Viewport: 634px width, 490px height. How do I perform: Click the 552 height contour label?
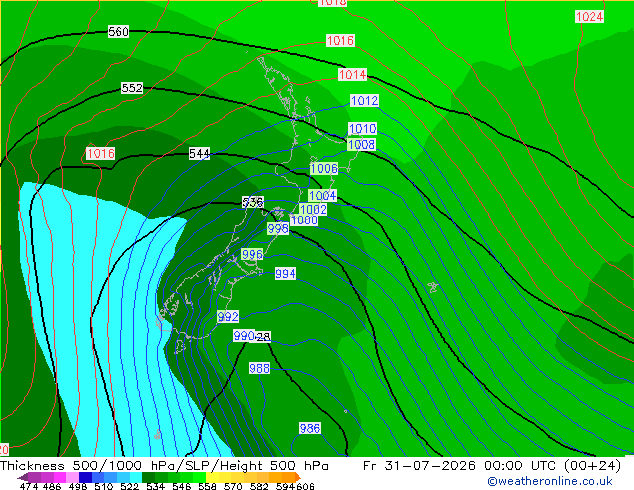point(132,88)
